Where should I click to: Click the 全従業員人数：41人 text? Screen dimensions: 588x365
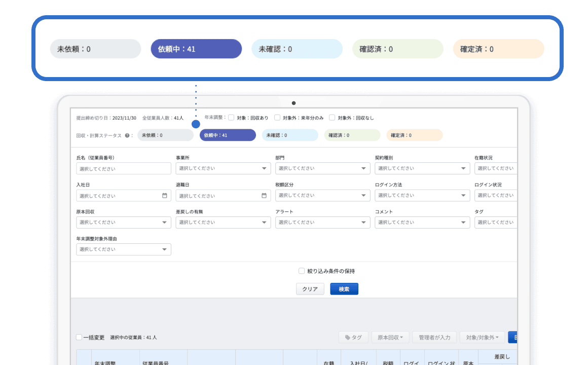tap(163, 118)
